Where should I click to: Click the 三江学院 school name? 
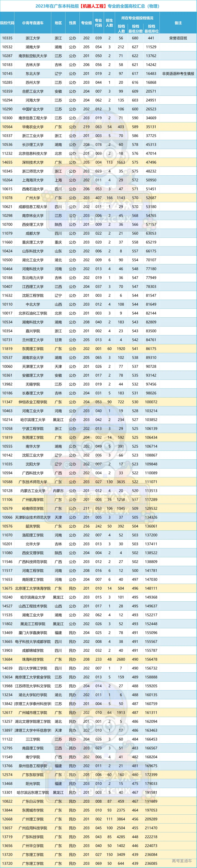(x=33, y=739)
